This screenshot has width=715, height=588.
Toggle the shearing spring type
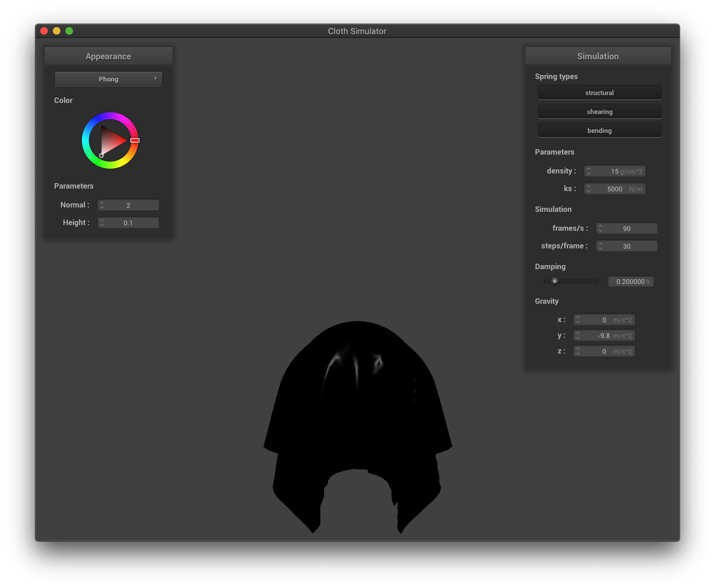tap(599, 111)
